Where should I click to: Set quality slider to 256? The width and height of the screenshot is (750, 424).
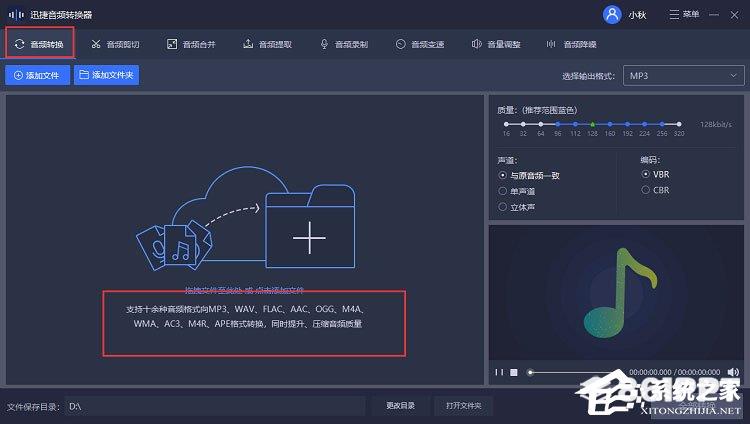tap(662, 124)
